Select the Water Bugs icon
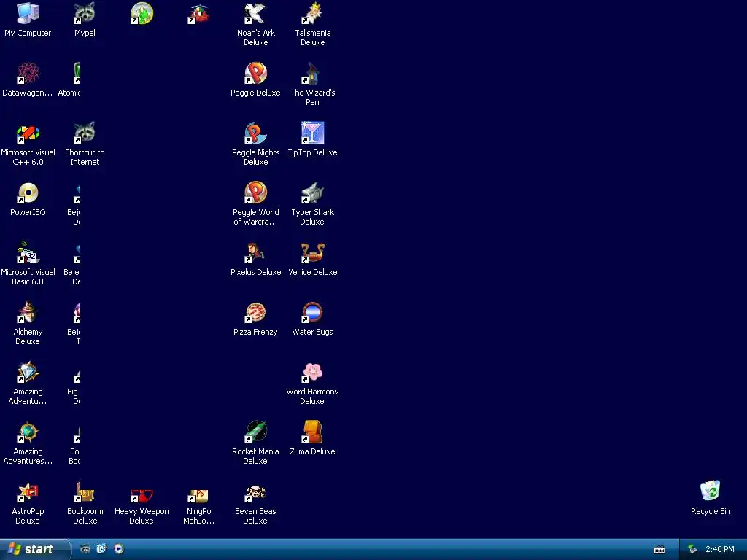 click(312, 313)
